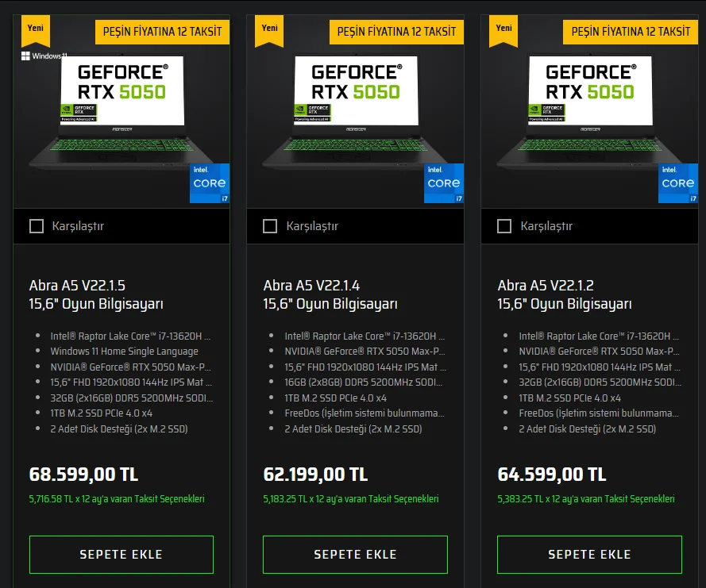
Task: Open Abra A5 V22.1.4 product title
Action: coord(330,294)
